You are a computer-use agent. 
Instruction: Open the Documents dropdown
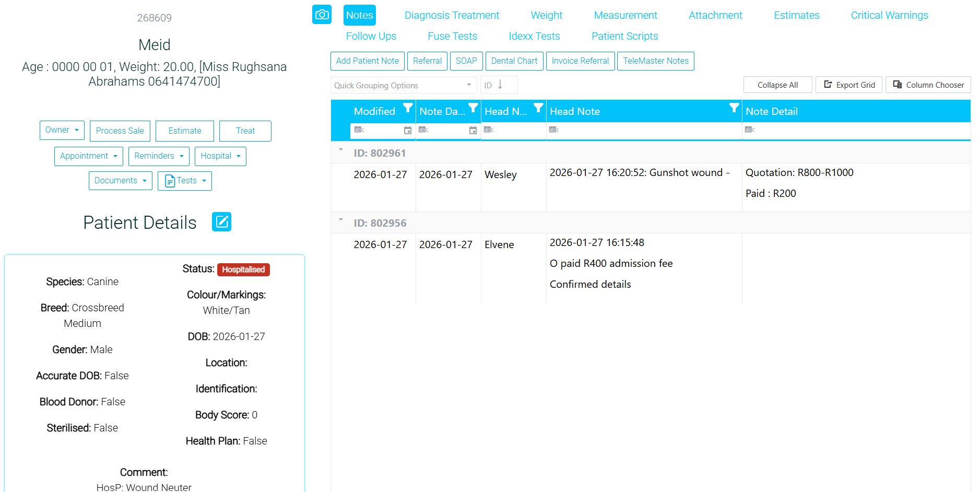click(x=121, y=181)
